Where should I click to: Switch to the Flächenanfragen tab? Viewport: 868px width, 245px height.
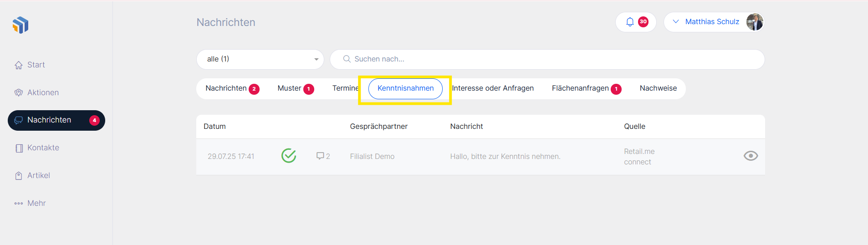click(x=580, y=88)
